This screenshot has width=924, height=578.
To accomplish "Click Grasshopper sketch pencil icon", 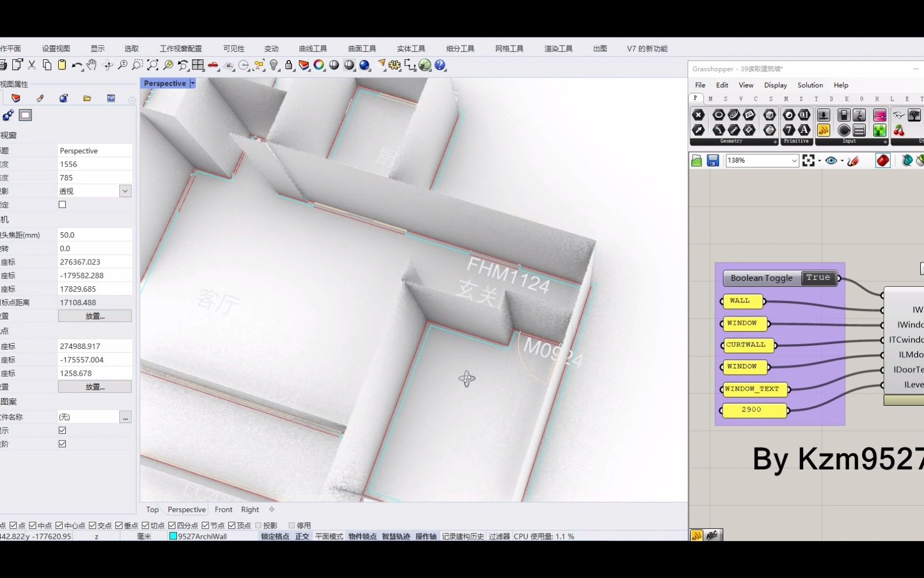I will (x=853, y=161).
